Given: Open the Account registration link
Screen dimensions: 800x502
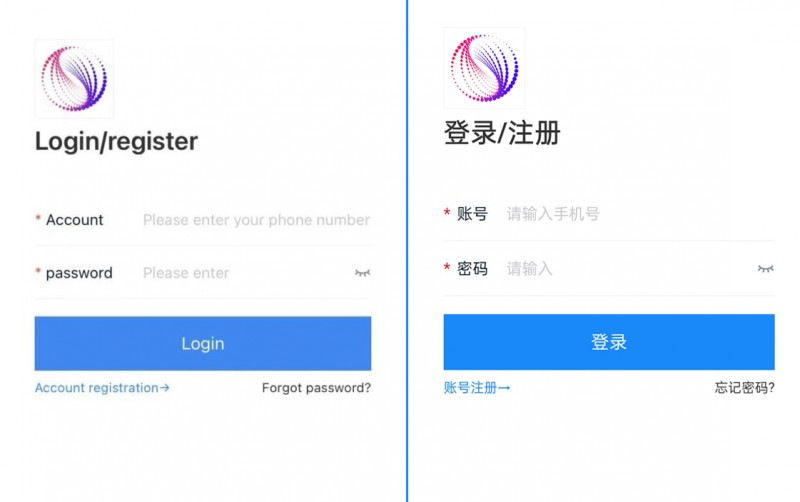Looking at the screenshot, I should pos(102,388).
